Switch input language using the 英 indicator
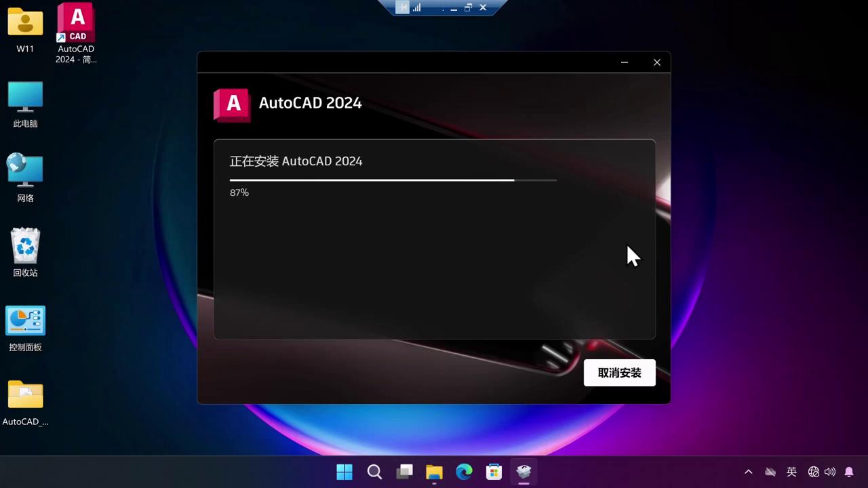Screen dimensions: 868x488 pyautogui.click(x=791, y=471)
